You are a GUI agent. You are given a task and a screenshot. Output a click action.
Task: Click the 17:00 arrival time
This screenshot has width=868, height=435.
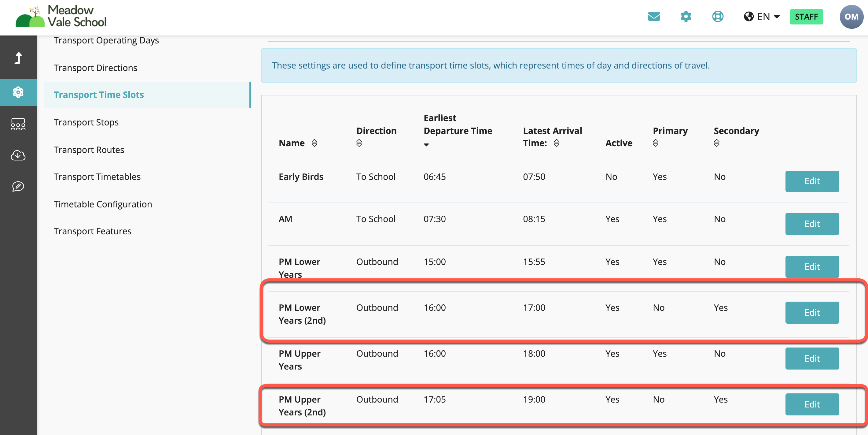tap(534, 307)
